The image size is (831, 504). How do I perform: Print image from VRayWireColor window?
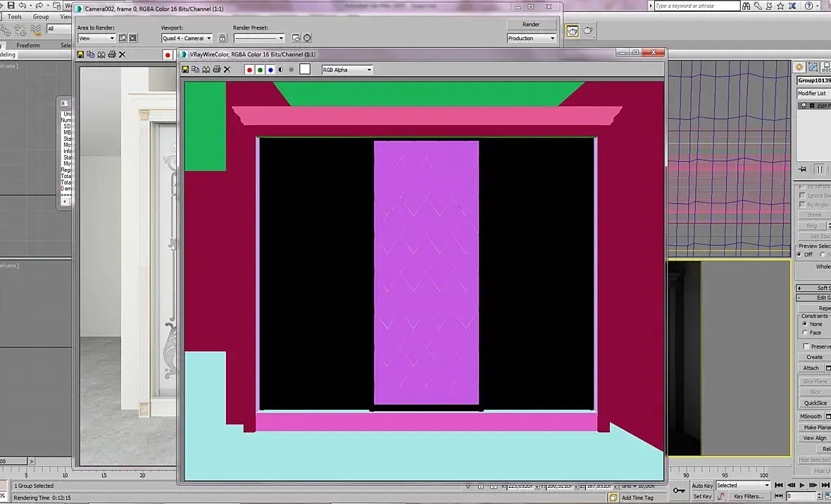point(217,70)
